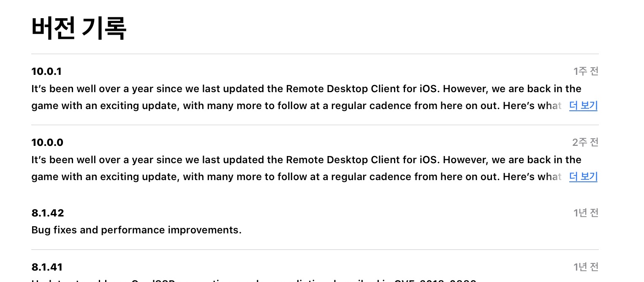Image resolution: width=644 pixels, height=282 pixels.
Task: Click the 10.0.0 release notes text
Action: point(306,168)
